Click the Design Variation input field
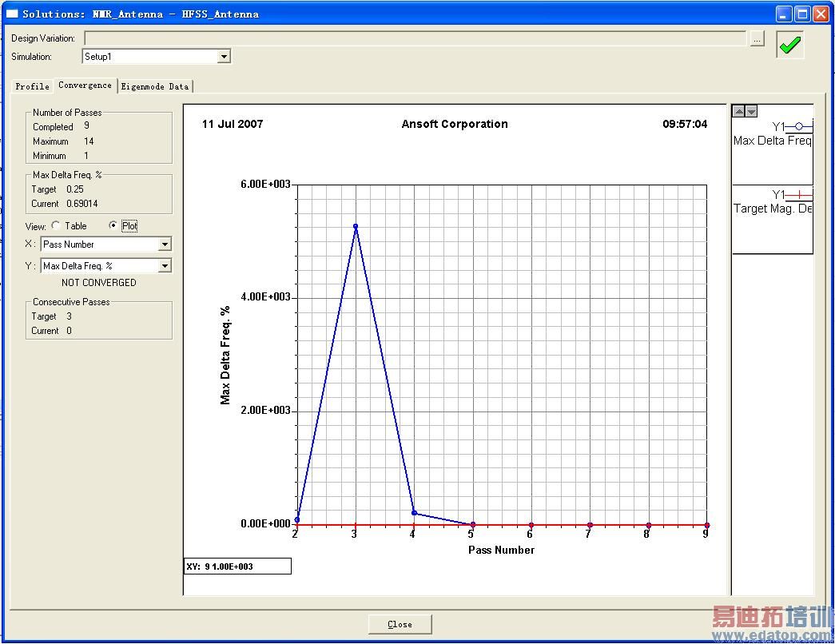 click(x=416, y=38)
